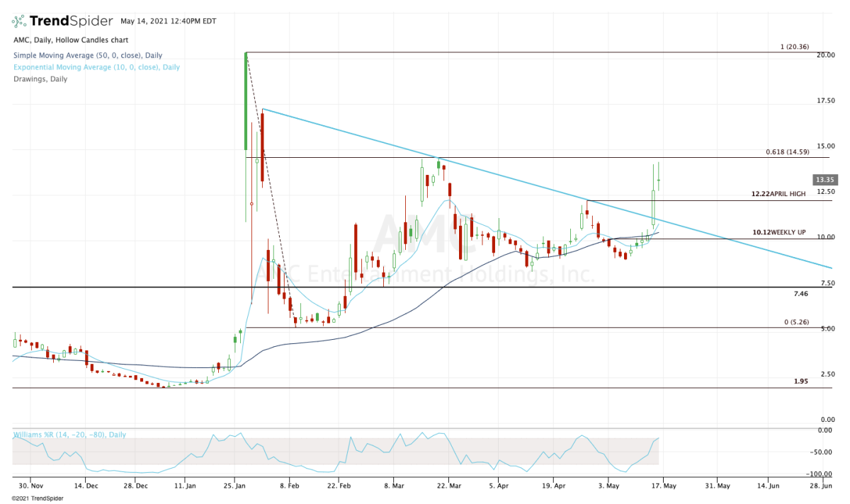Viewport: 850px width, 504px height.
Task: Click the 20.00 price axis label
Action: coord(824,55)
